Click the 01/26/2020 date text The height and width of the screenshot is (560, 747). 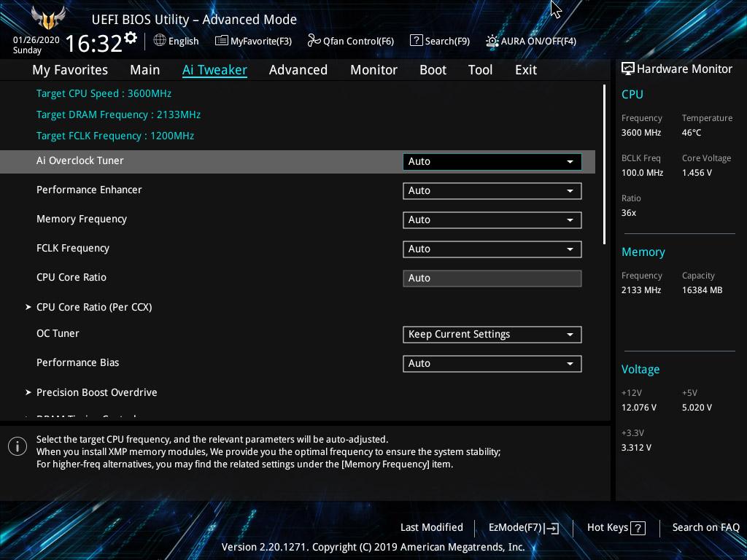[36, 40]
